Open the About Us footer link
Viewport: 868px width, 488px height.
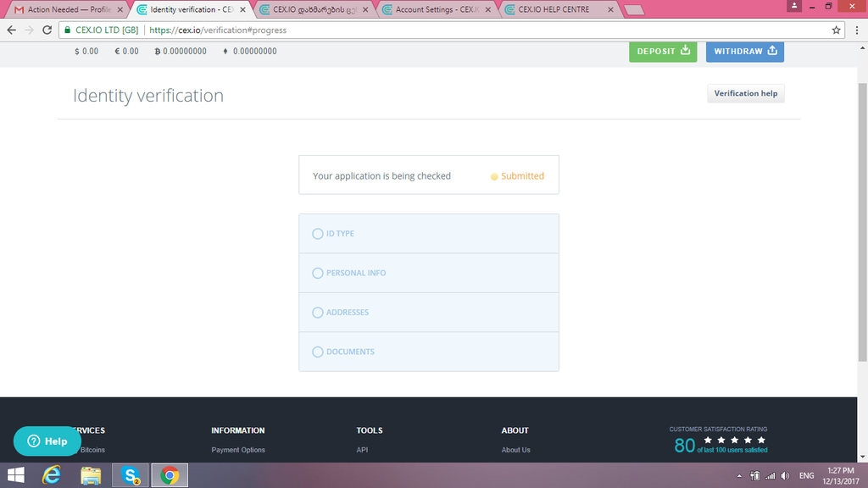click(515, 450)
